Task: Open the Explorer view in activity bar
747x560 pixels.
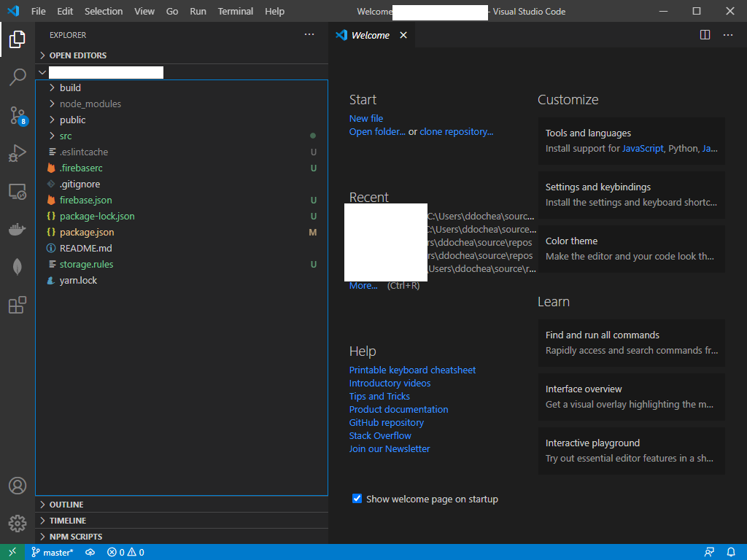Action: (x=18, y=39)
